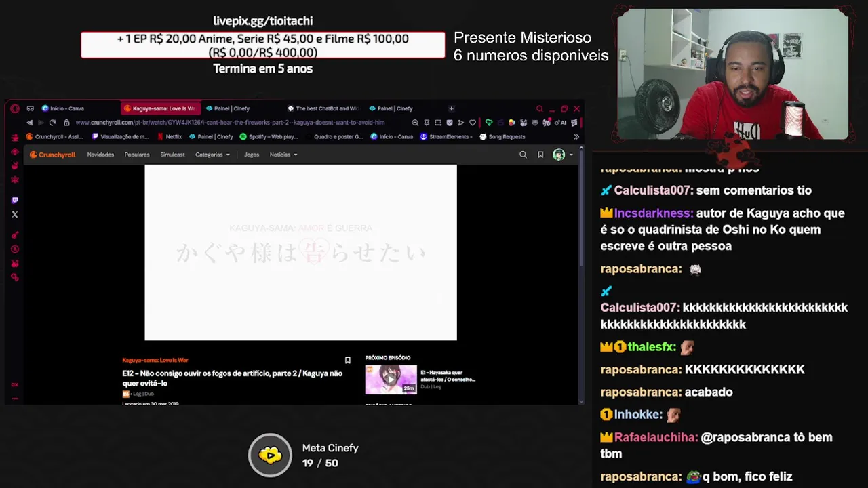
Task: Open the profile avatar account dropdown
Action: coord(562,155)
